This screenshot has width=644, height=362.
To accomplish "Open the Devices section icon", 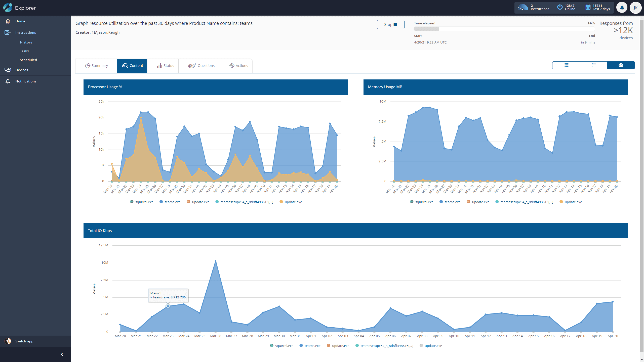I will pos(8,70).
